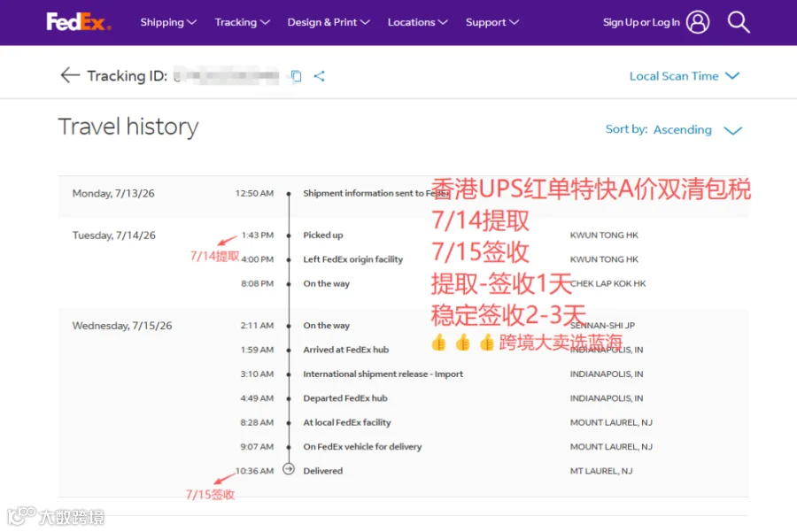This screenshot has width=797, height=532.
Task: Click the 3:10 AM timestamp
Action: point(257,374)
